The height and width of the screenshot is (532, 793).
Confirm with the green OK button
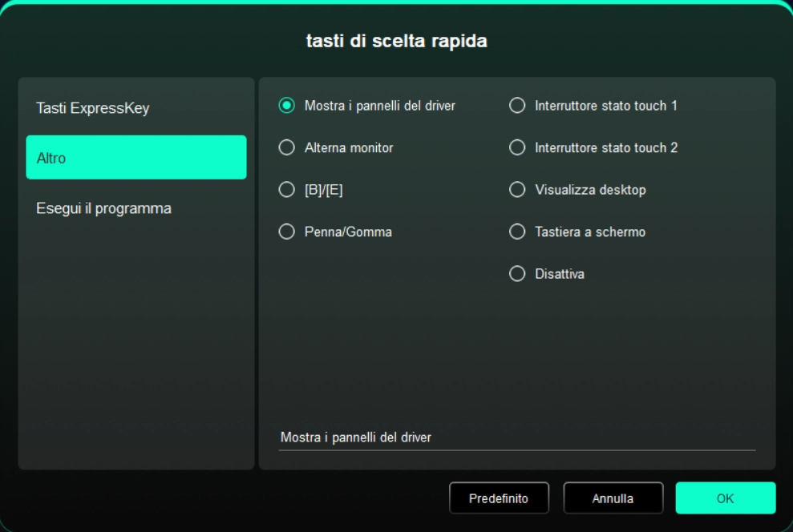tap(725, 498)
